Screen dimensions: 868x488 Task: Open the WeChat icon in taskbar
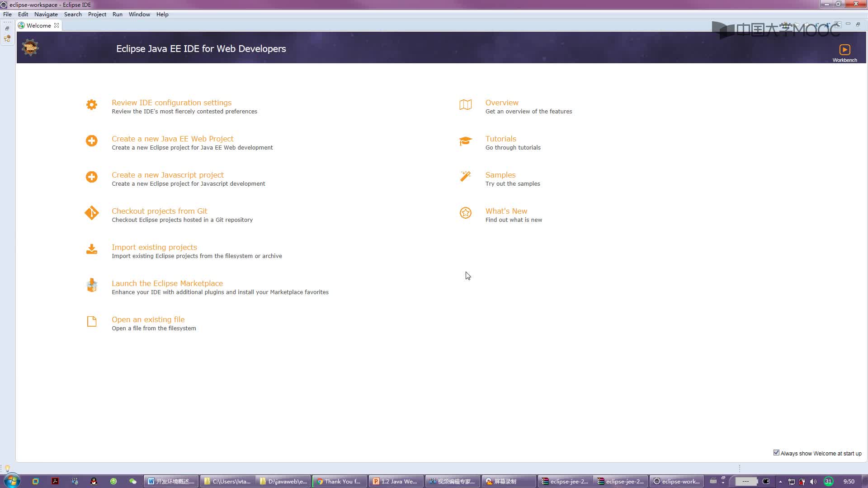(133, 481)
